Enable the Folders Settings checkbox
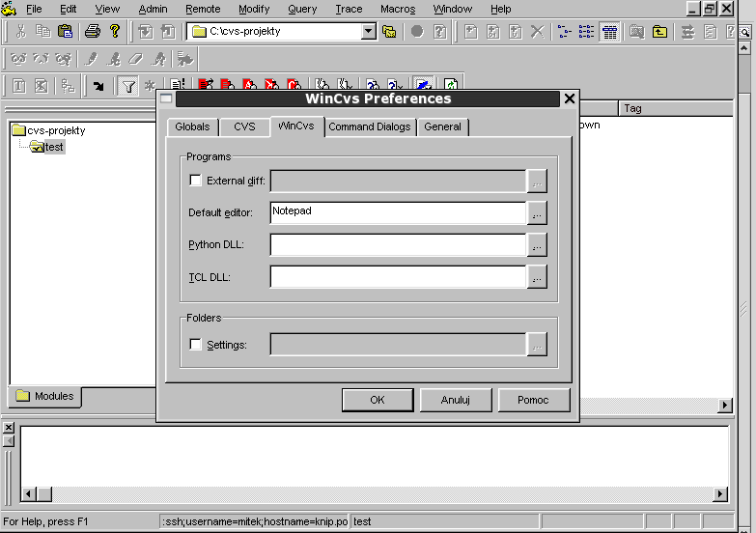756x533 pixels. click(195, 345)
